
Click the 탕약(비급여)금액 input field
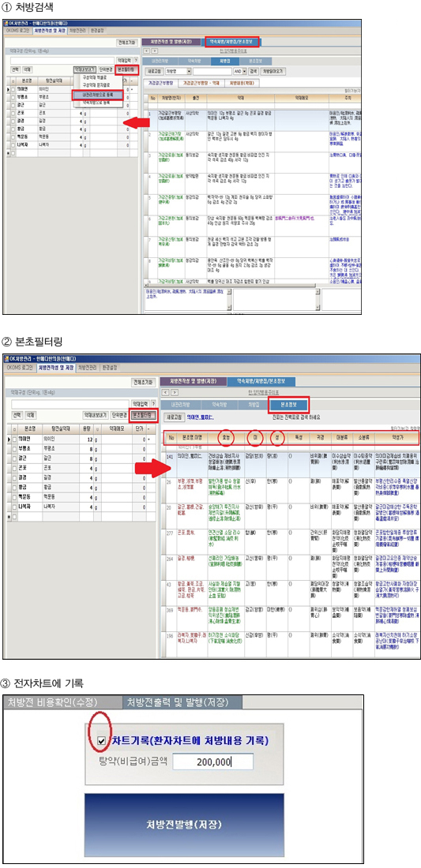212,761
